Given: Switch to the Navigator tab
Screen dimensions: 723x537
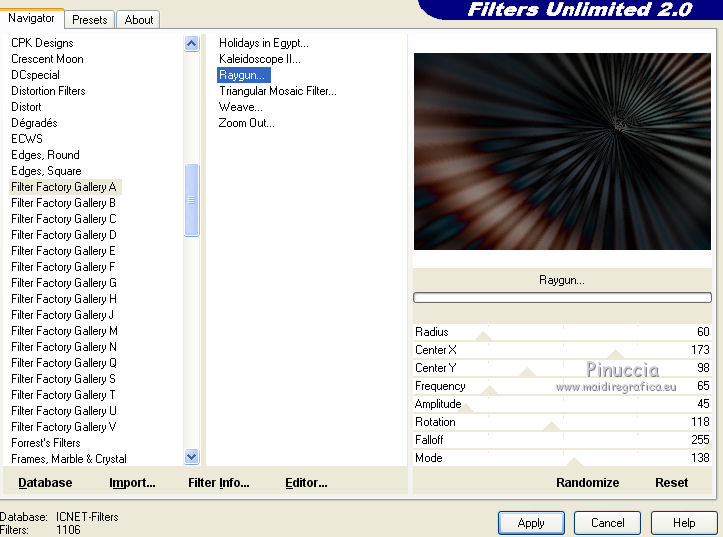Looking at the screenshot, I should coord(31,18).
